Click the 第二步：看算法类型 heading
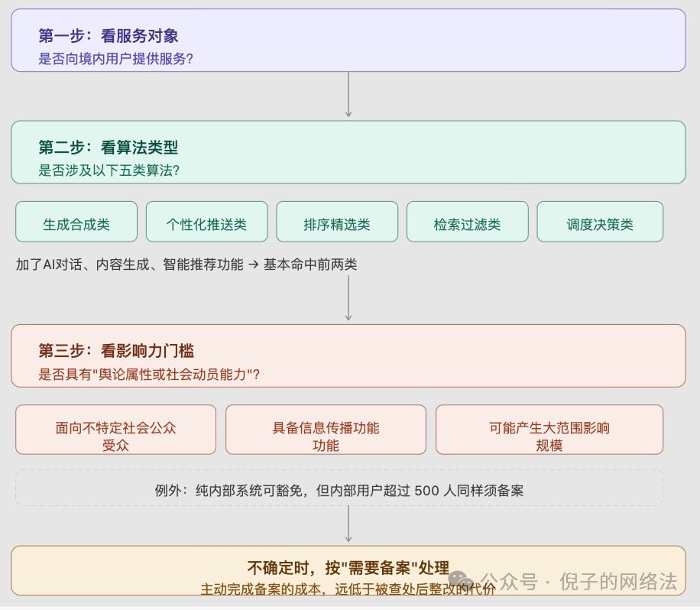 point(109,148)
